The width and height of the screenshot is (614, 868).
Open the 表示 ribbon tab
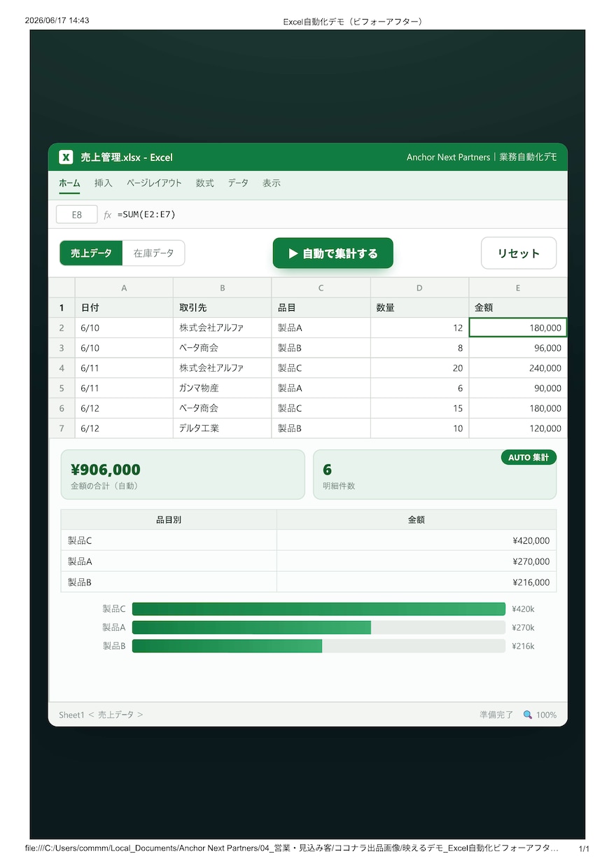pyautogui.click(x=272, y=183)
